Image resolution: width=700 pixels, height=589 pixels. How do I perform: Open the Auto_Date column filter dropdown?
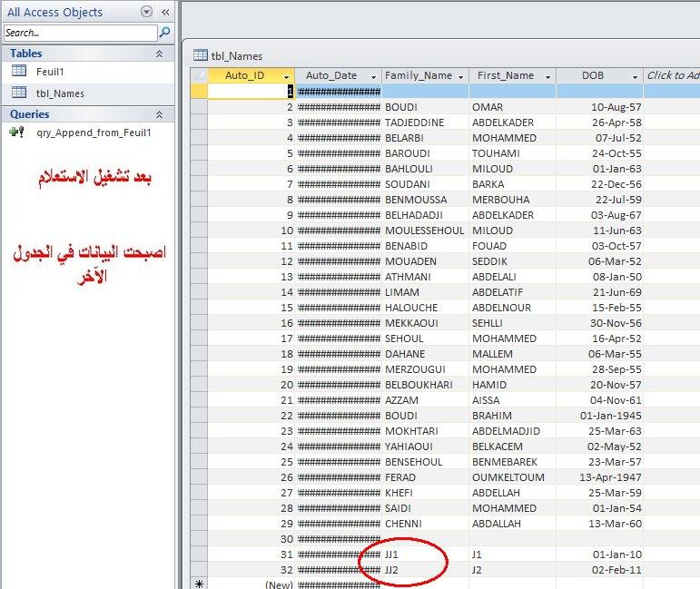[374, 77]
